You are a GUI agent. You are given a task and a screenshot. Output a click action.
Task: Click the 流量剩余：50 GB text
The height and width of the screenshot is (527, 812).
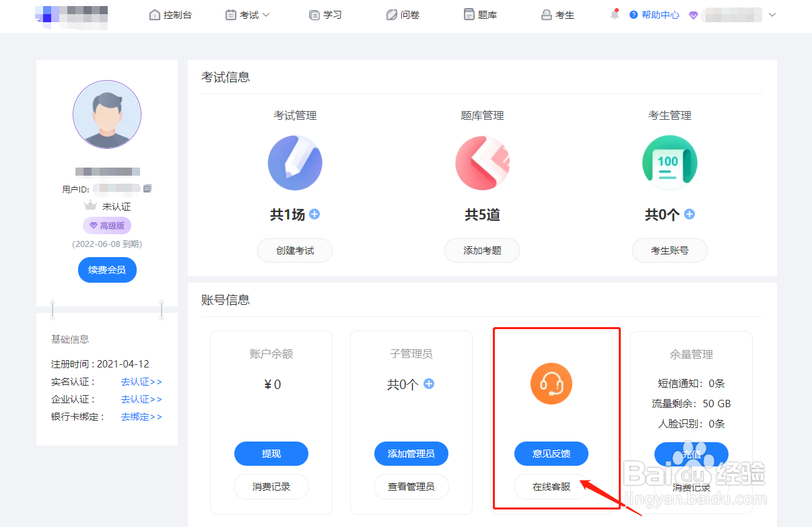tap(691, 404)
